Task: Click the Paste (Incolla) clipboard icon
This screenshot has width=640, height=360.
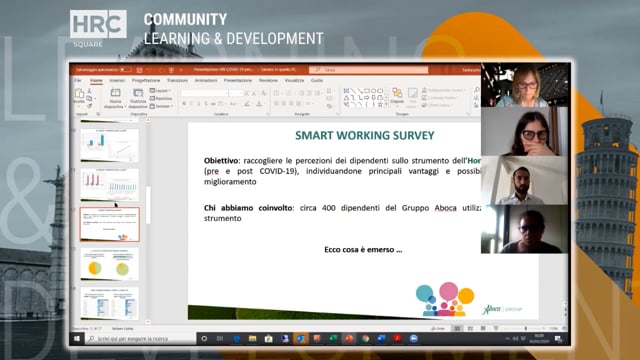Action: pos(79,93)
